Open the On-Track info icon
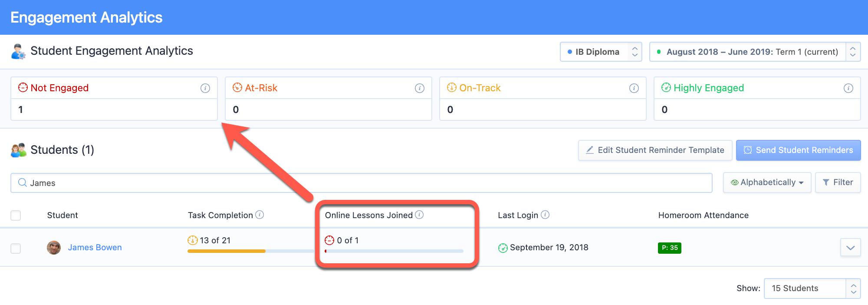The image size is (868, 305). [x=634, y=88]
